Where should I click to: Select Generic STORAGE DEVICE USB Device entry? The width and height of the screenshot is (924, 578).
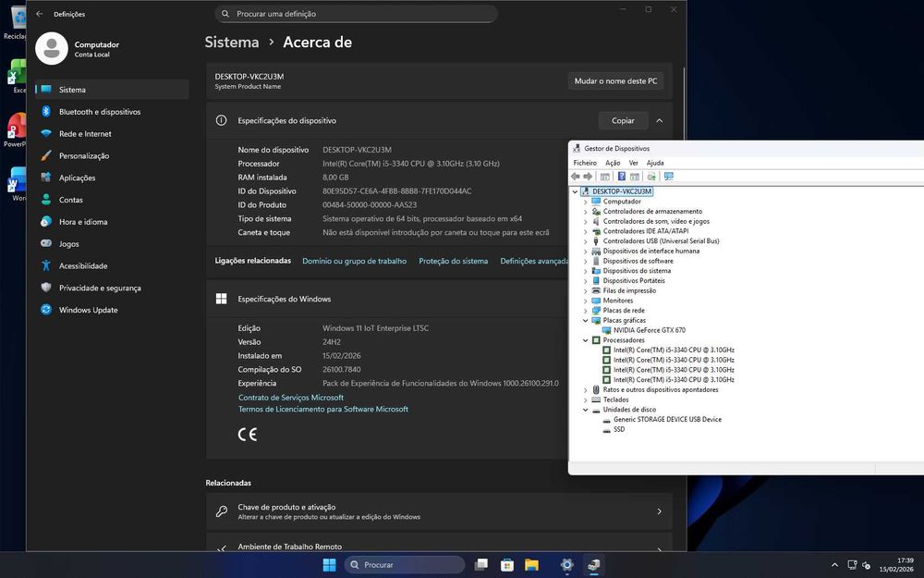(667, 419)
